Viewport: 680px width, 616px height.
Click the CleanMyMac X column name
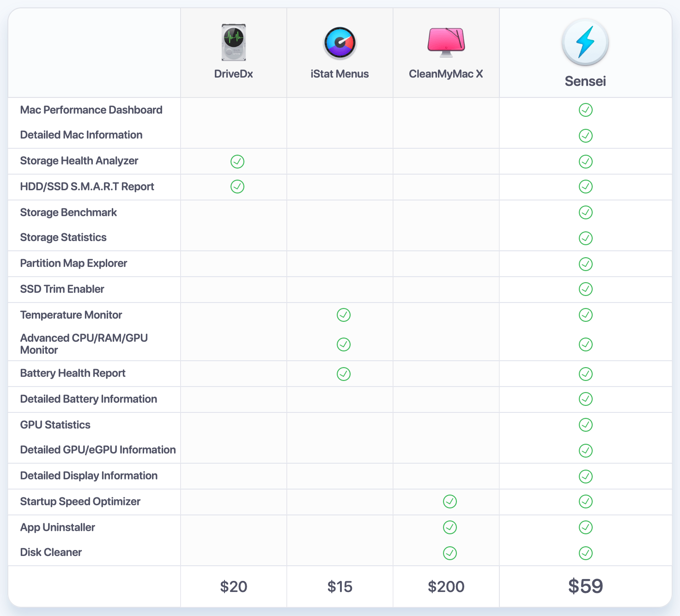446,74
